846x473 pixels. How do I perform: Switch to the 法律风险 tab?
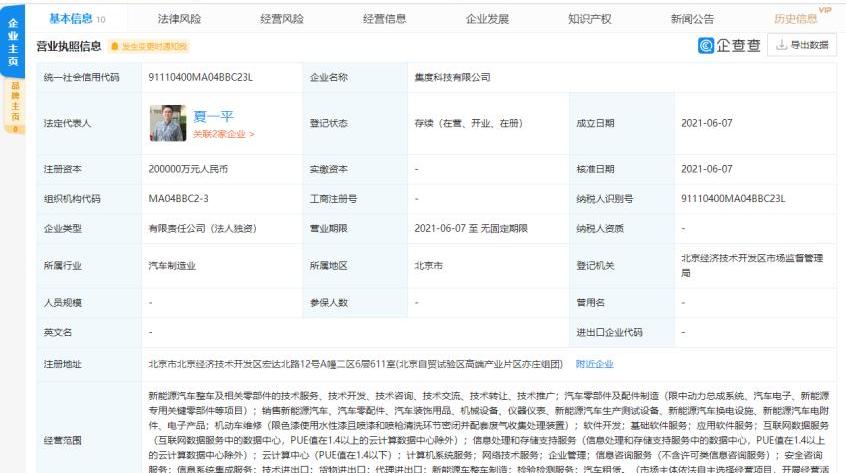tap(179, 18)
